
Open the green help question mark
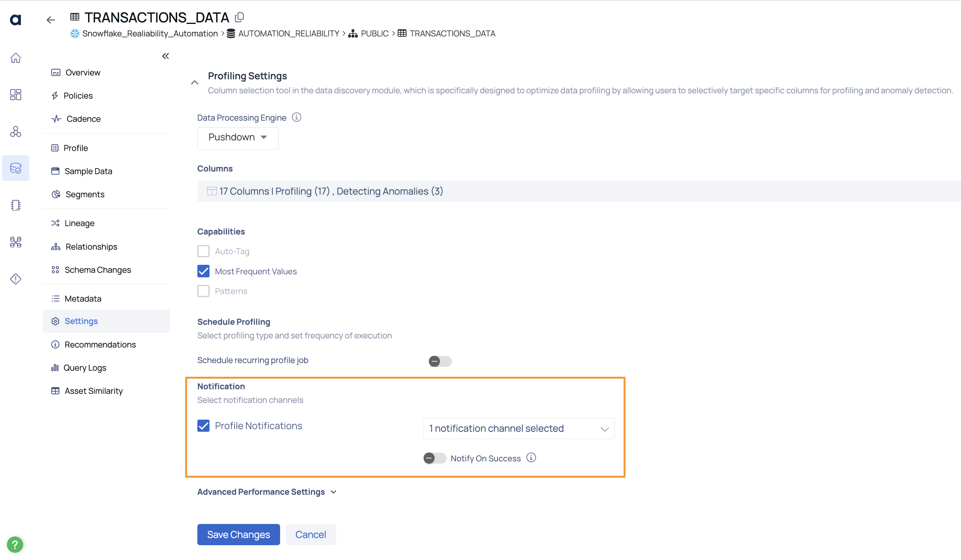click(x=15, y=545)
